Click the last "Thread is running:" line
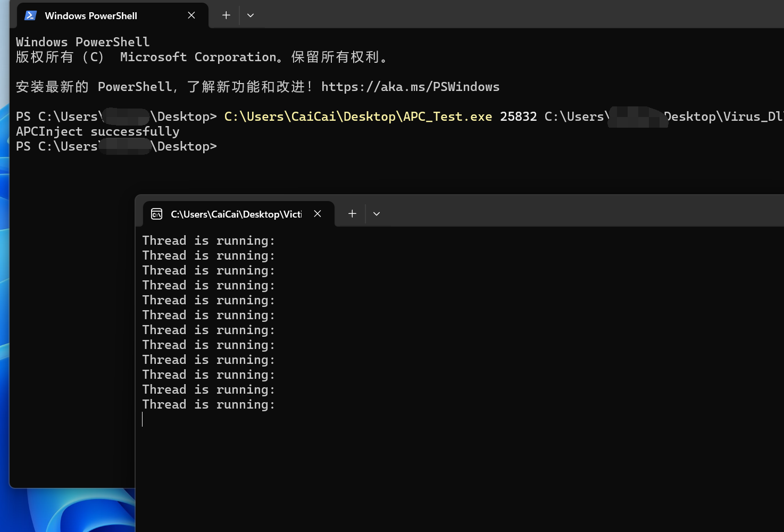Viewport: 784px width, 532px height. point(208,404)
